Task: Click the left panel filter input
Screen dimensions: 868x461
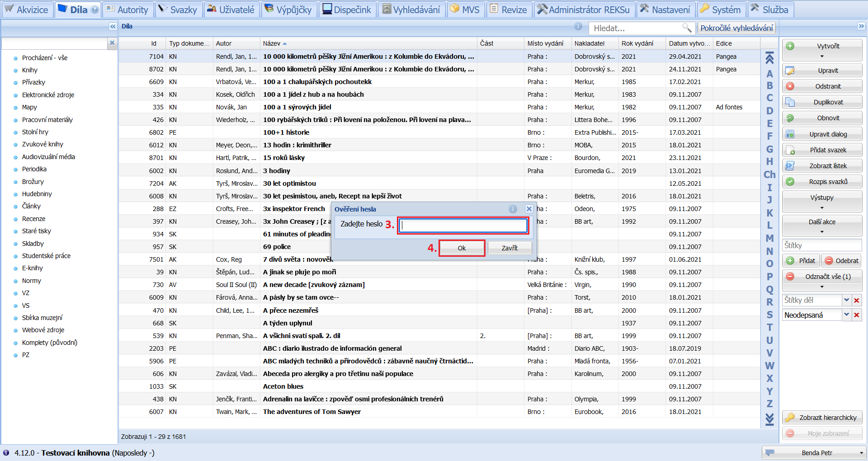Action: (54, 43)
